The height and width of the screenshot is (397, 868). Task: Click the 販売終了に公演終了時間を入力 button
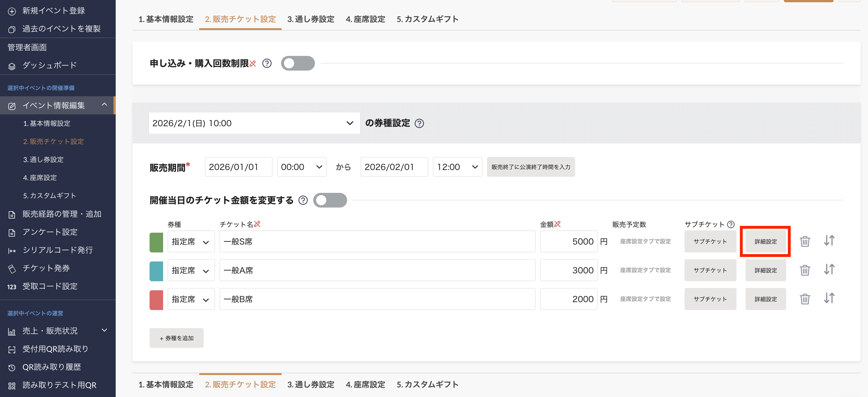point(531,167)
